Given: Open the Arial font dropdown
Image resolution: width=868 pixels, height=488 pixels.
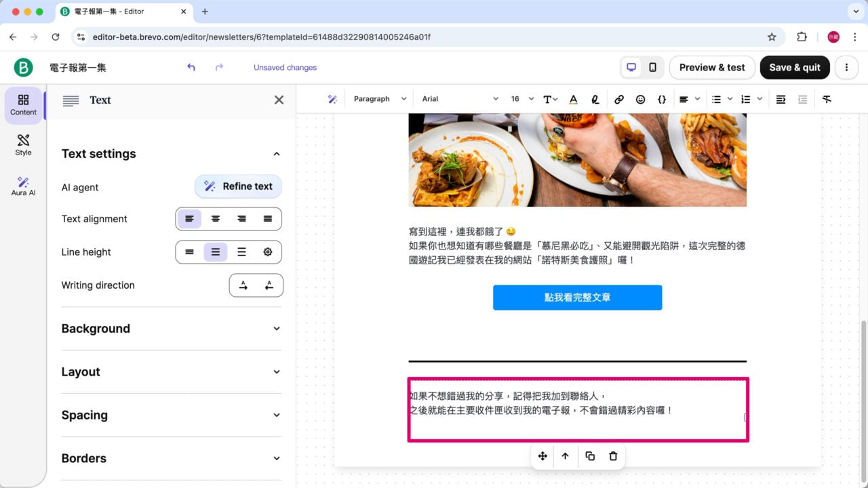Looking at the screenshot, I should pyautogui.click(x=460, y=99).
